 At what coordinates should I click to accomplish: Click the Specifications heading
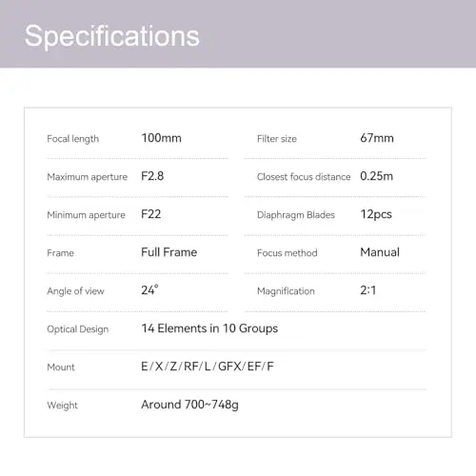[112, 36]
